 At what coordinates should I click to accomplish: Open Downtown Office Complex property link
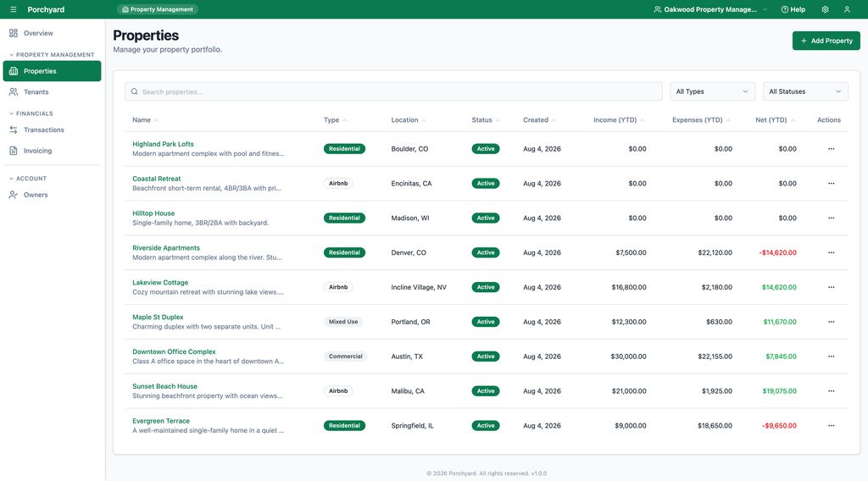point(174,351)
